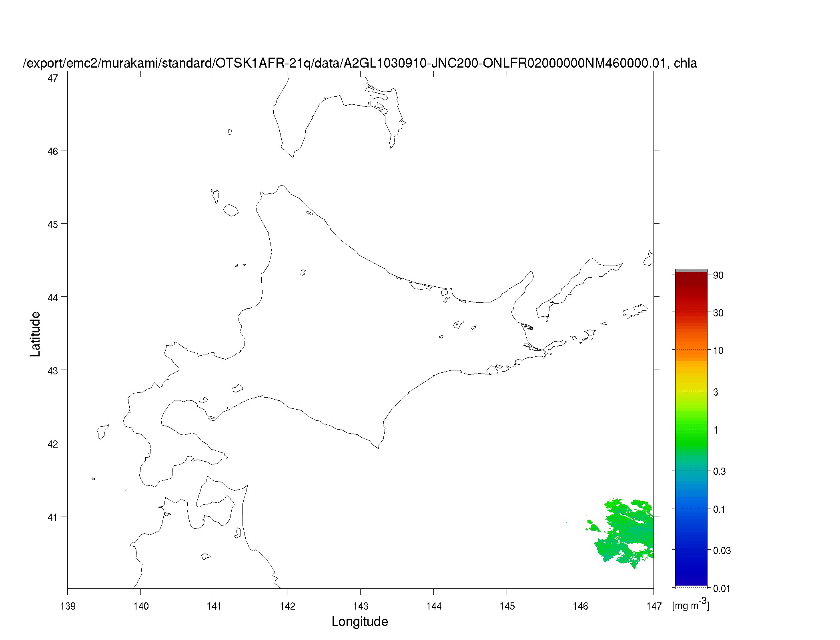Click the colorbar label '30'
The image size is (840, 640).
click(718, 313)
